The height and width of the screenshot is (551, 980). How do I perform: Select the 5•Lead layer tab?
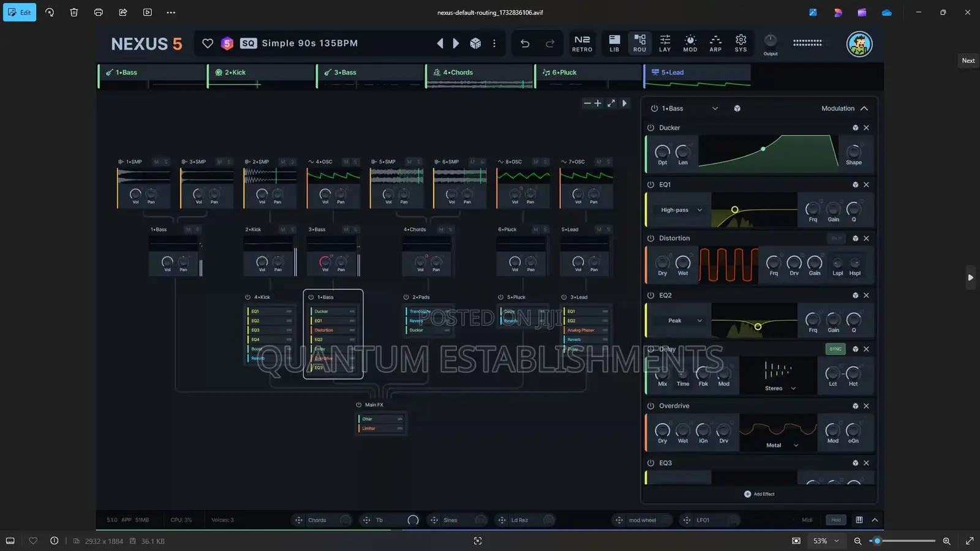click(697, 72)
